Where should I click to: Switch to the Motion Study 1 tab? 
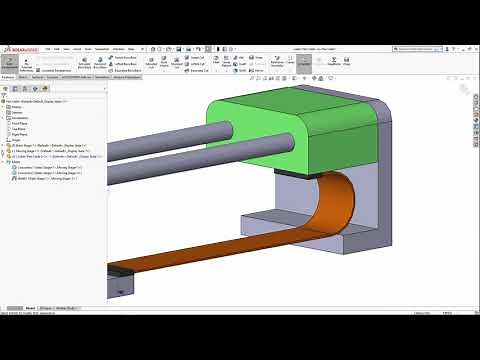pyautogui.click(x=68, y=308)
